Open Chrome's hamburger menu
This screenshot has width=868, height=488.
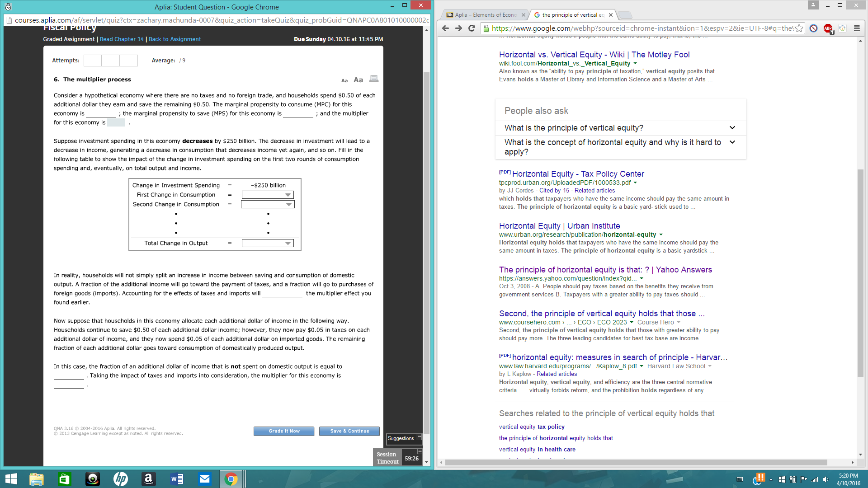pos(857,28)
